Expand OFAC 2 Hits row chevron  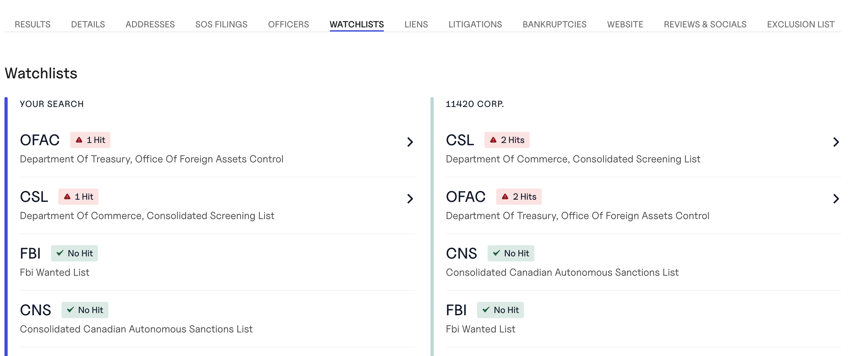(x=836, y=198)
